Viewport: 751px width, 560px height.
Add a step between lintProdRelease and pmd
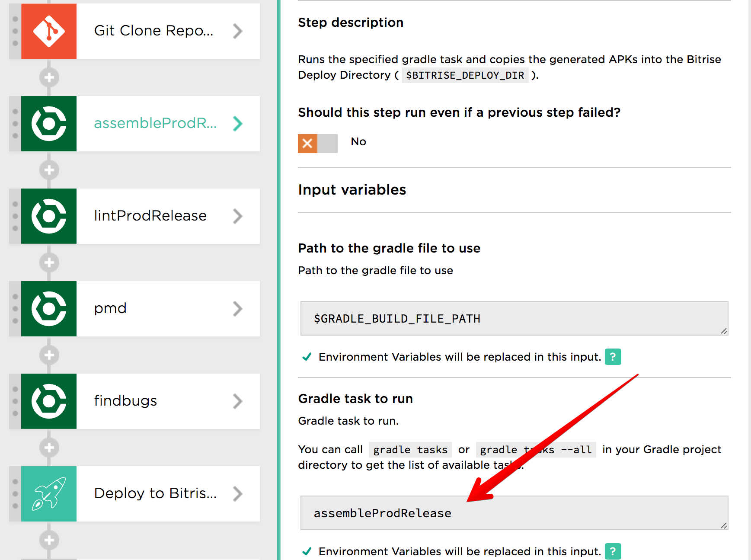[49, 262]
